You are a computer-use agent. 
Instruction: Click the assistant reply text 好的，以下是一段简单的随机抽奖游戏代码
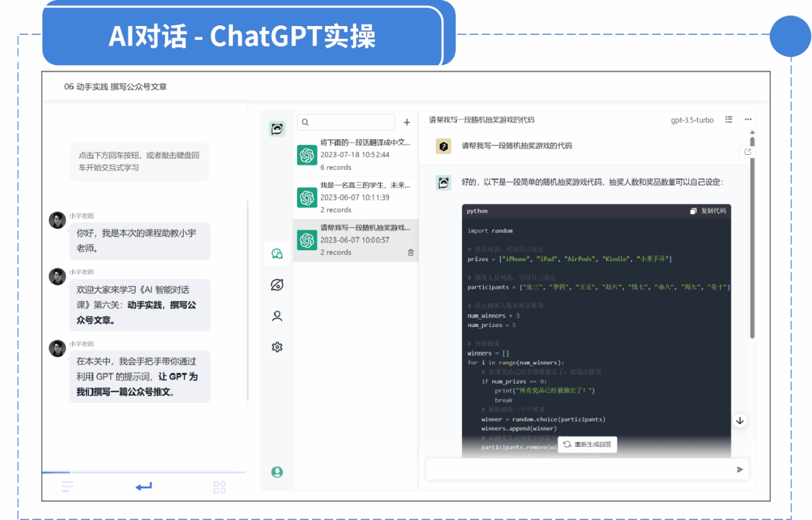pyautogui.click(x=592, y=183)
